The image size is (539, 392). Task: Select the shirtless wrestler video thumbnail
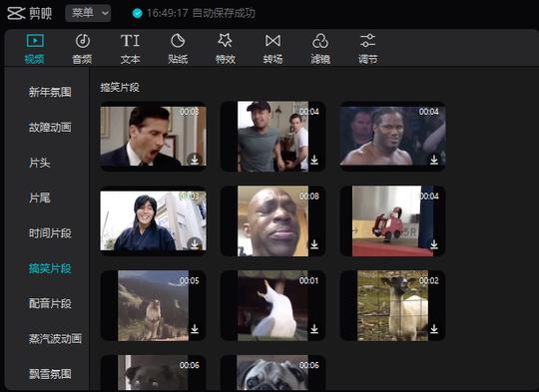click(393, 137)
